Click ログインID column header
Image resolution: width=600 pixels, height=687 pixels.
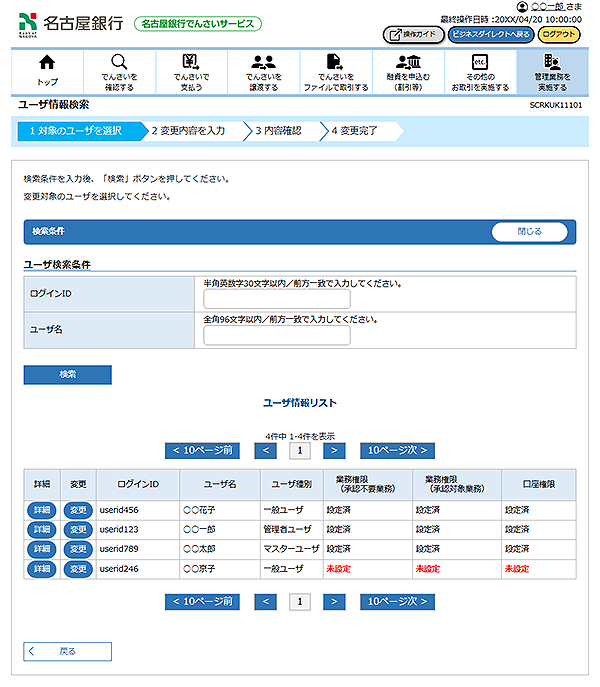[138, 484]
